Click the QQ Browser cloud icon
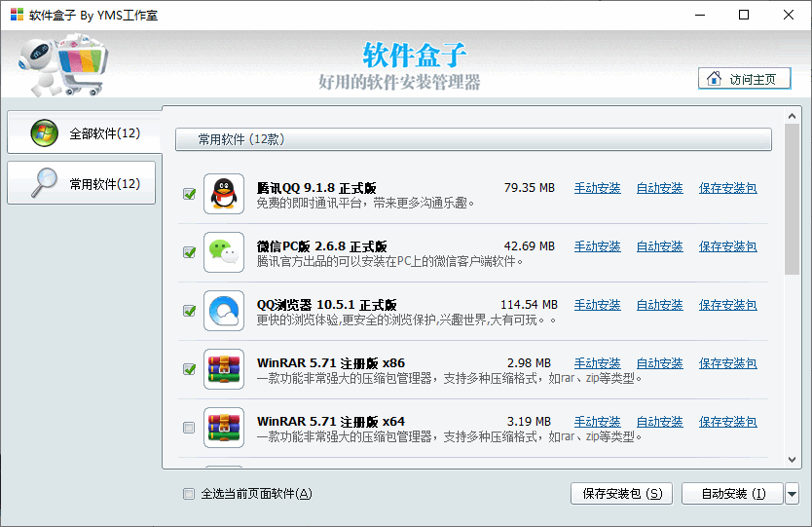The image size is (812, 527). [224, 311]
